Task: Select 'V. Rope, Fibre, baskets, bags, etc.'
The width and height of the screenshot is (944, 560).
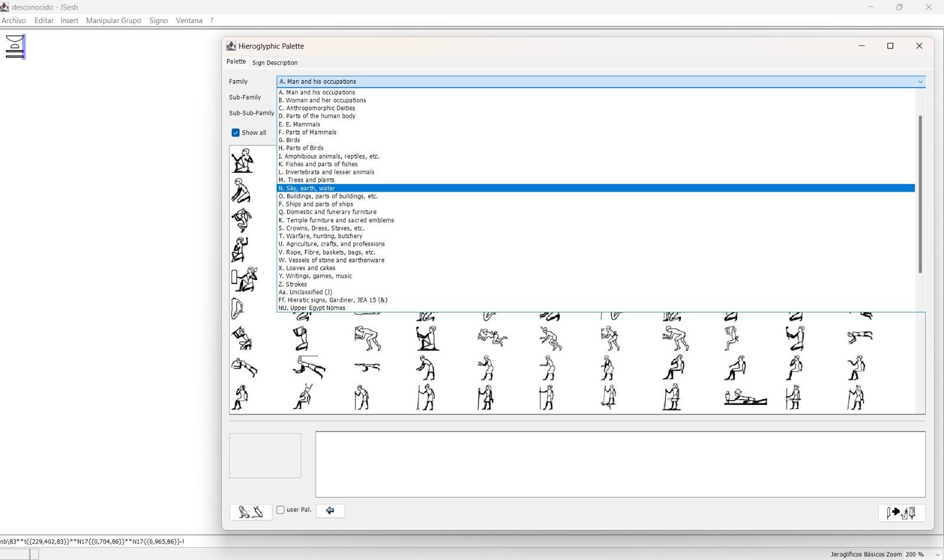Action: [596, 252]
